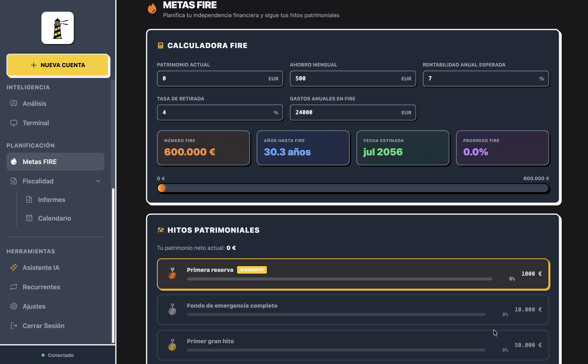Image resolution: width=588 pixels, height=364 pixels.
Task: Click Cerrar Sesión to log out
Action: coord(55,325)
